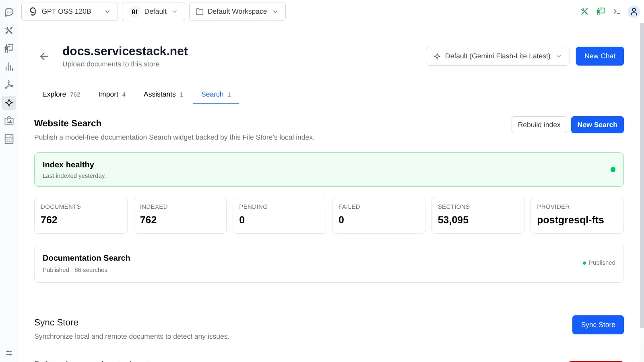Click the Index healthy status banner

click(329, 169)
